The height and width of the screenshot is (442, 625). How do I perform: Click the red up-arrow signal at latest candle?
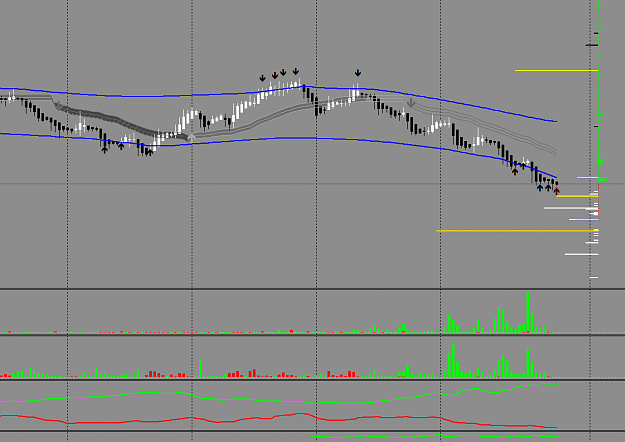click(x=556, y=191)
